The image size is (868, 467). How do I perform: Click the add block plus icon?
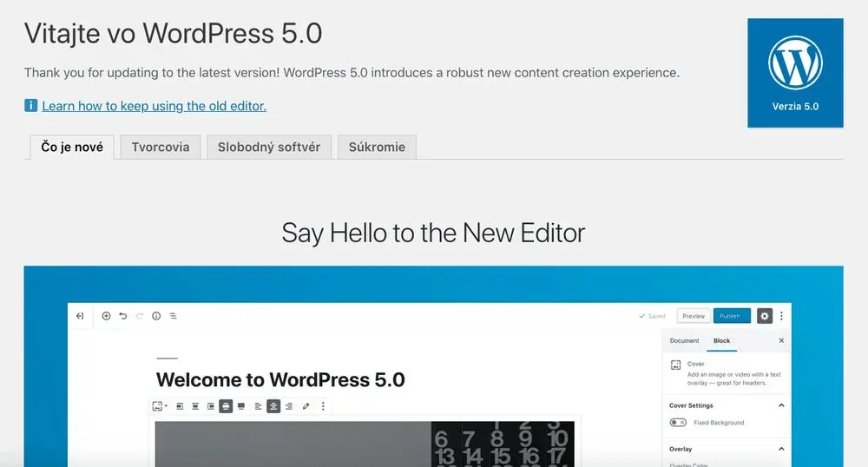click(x=106, y=316)
